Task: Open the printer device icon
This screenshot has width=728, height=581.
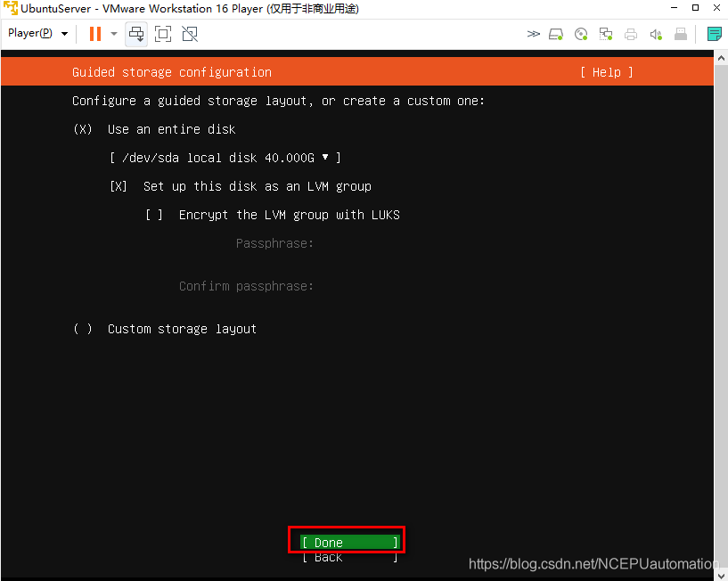Action: [631, 34]
